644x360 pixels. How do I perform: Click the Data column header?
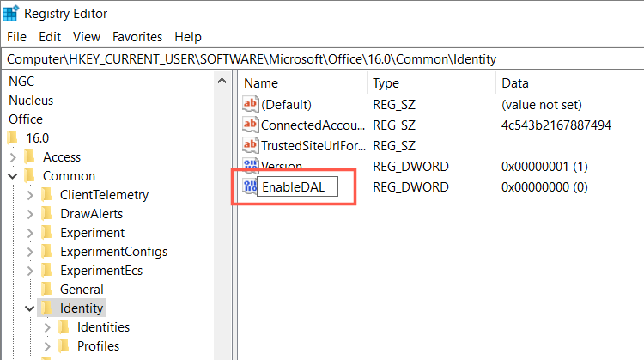coord(515,83)
